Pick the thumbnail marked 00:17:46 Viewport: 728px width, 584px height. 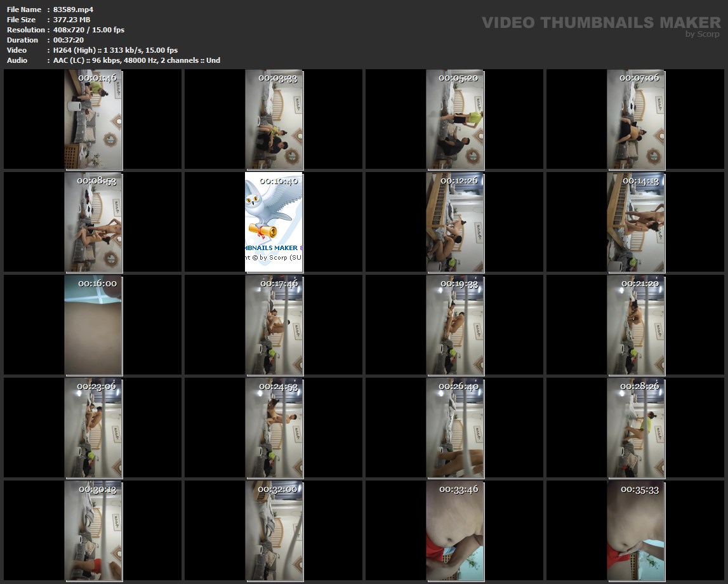pos(274,325)
